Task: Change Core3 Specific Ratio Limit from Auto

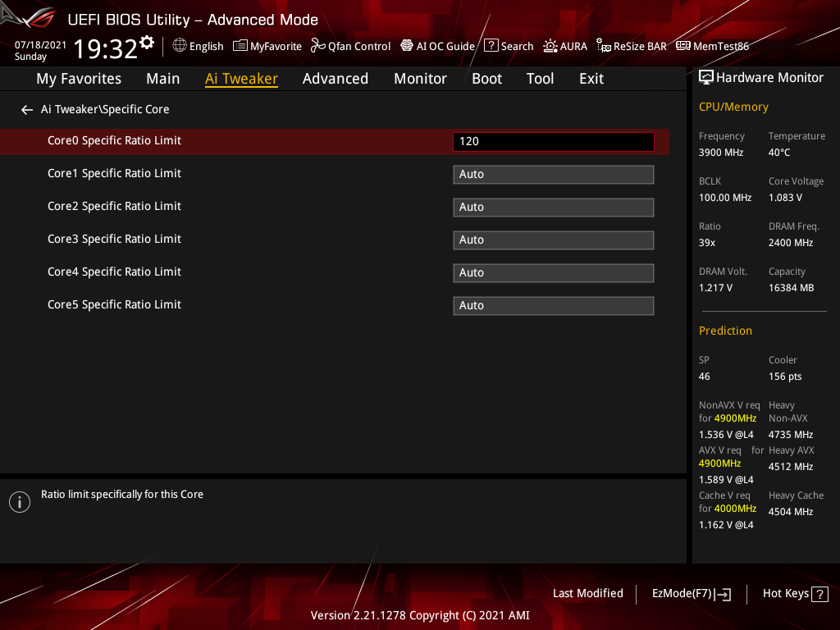Action: click(x=553, y=240)
